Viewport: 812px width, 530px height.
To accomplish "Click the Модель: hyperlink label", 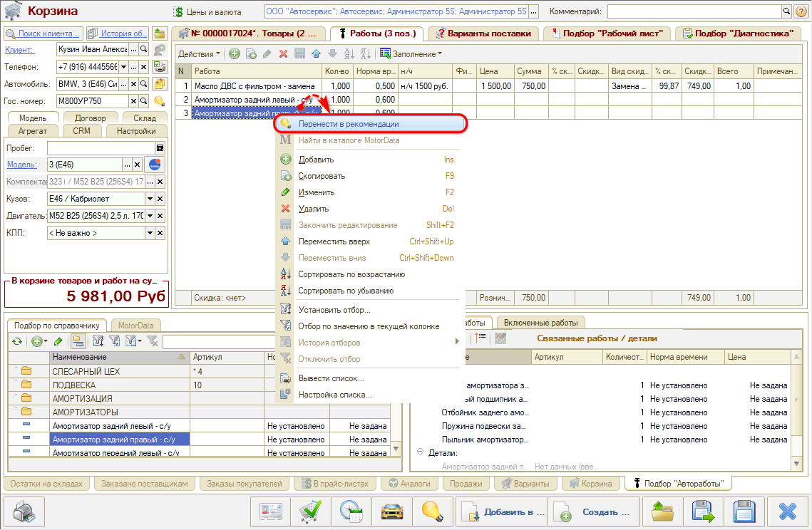I will (x=22, y=165).
